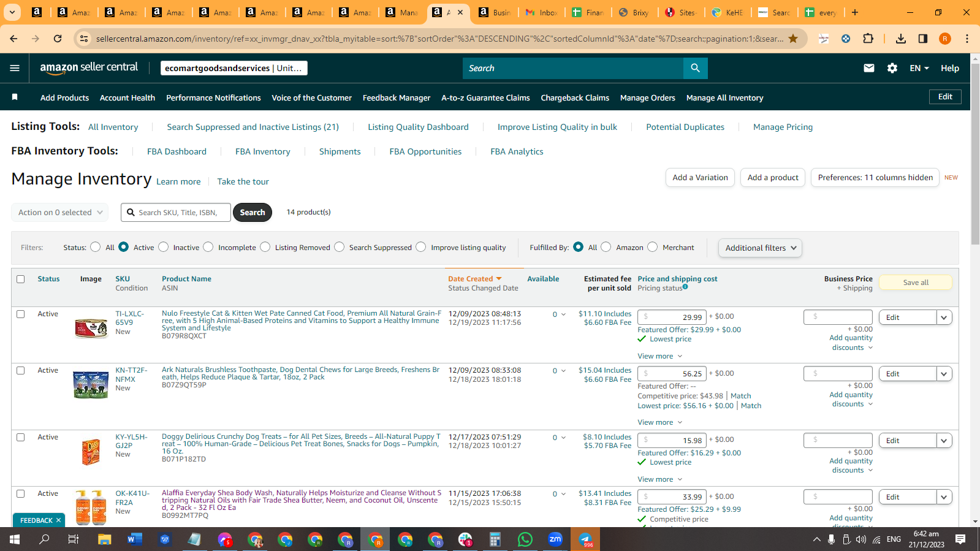The height and width of the screenshot is (551, 980).
Task: Click the black Search button for SKUs
Action: 253,212
